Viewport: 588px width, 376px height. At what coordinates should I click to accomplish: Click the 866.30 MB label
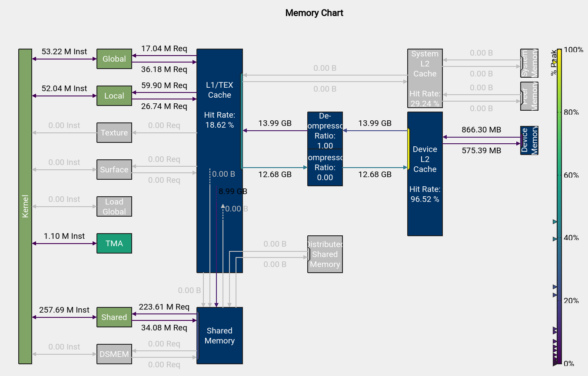point(482,130)
